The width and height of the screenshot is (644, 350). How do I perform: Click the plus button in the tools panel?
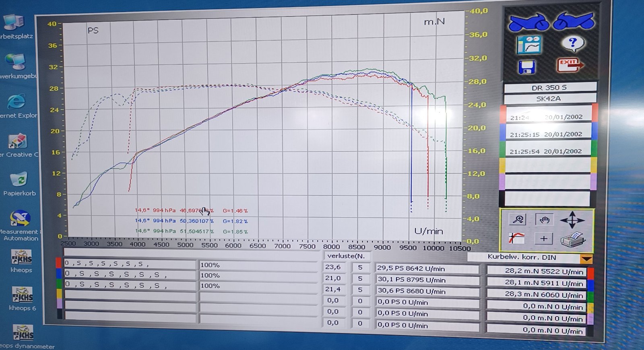tap(543, 239)
